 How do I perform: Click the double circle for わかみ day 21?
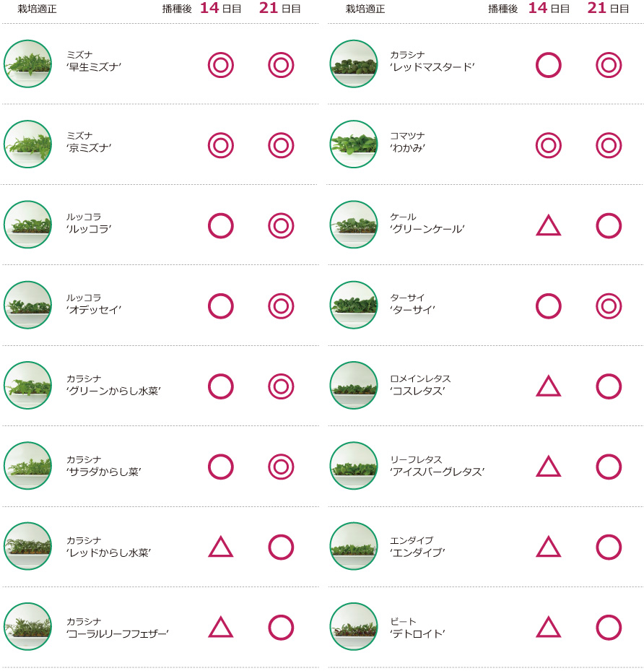click(x=609, y=145)
